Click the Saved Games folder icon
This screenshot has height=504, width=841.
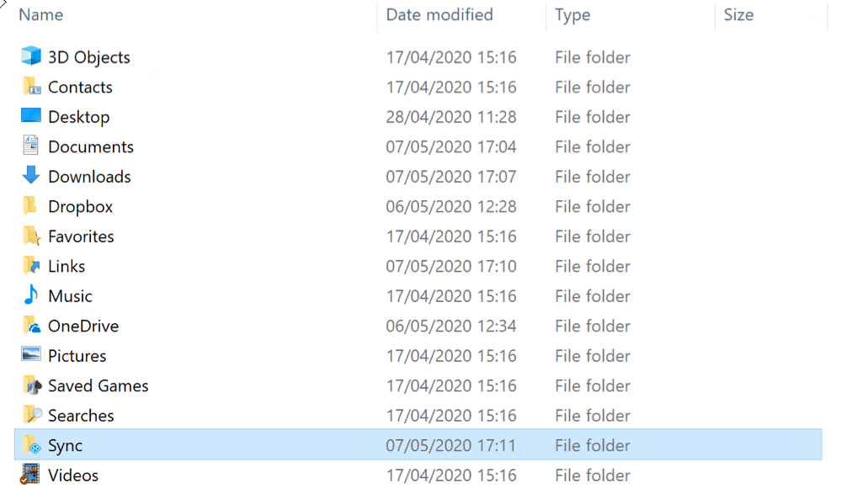coord(31,385)
